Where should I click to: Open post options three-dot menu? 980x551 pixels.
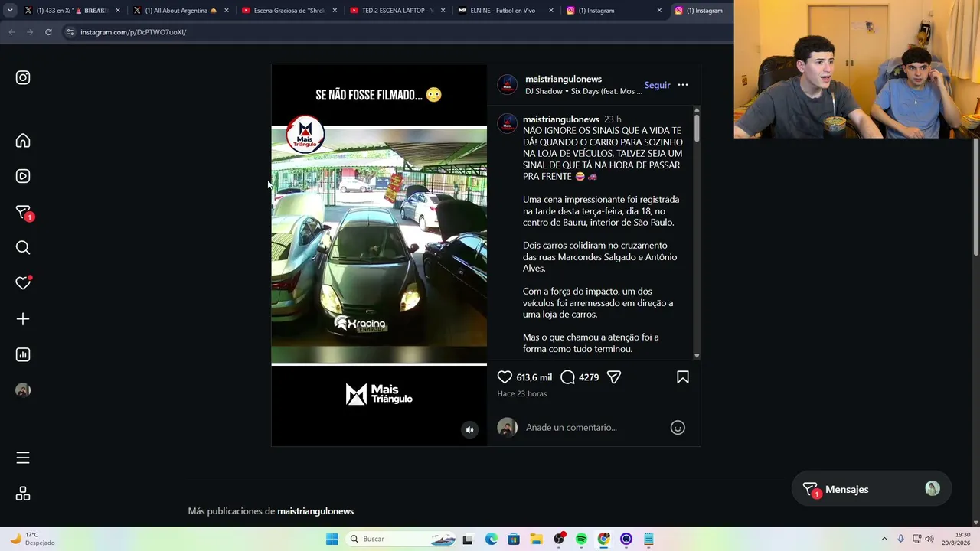click(683, 85)
